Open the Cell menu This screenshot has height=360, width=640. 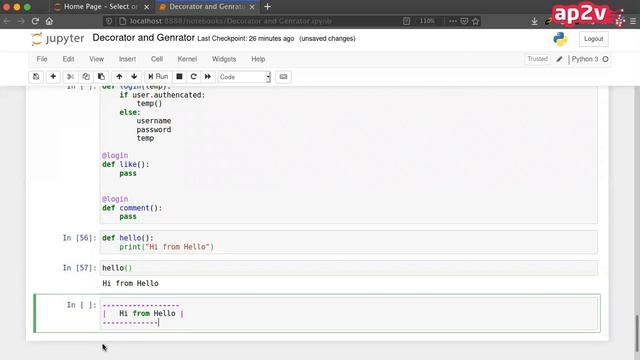click(x=157, y=59)
